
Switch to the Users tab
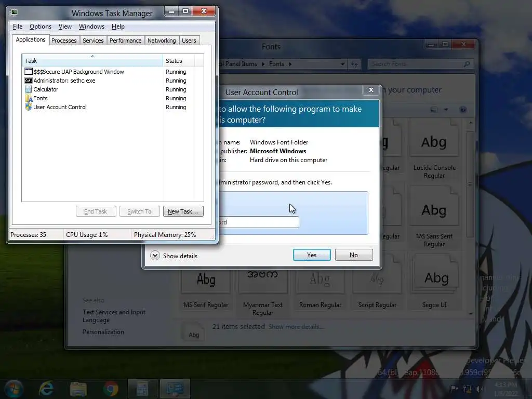coord(189,41)
